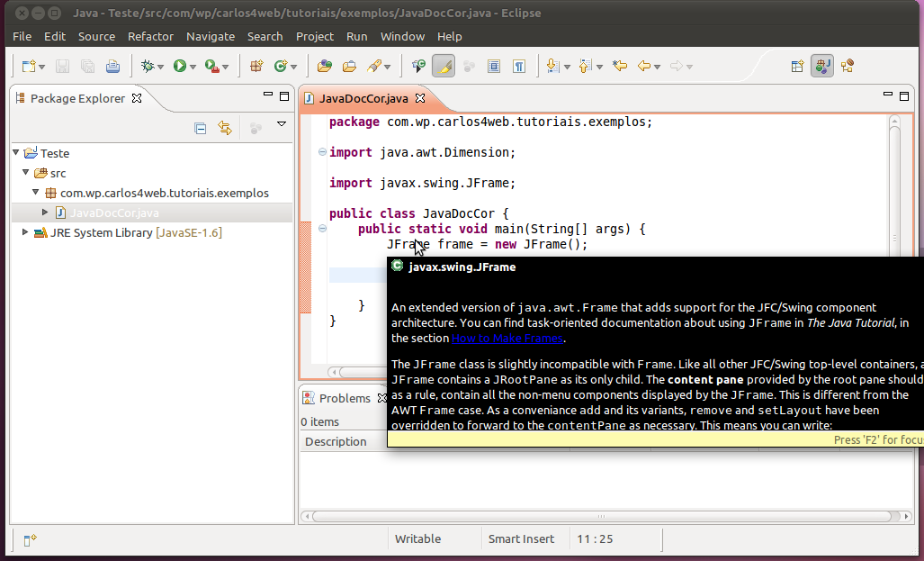
Task: Fold the import statements block
Action: pos(322,151)
